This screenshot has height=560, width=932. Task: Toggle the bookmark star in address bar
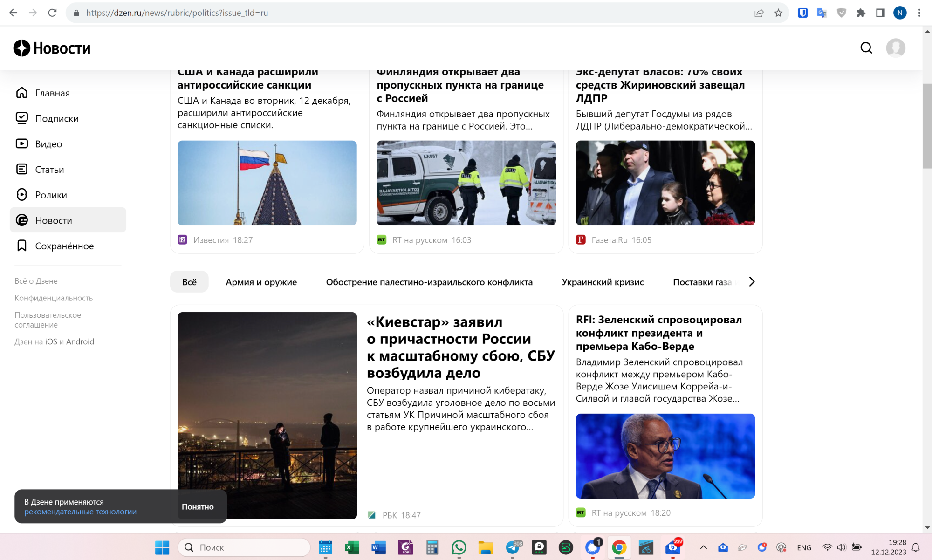[778, 13]
